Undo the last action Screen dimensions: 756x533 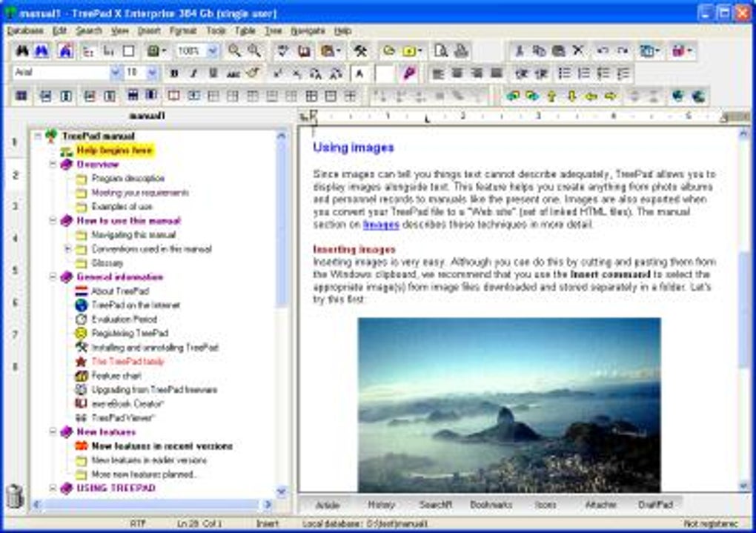point(603,50)
